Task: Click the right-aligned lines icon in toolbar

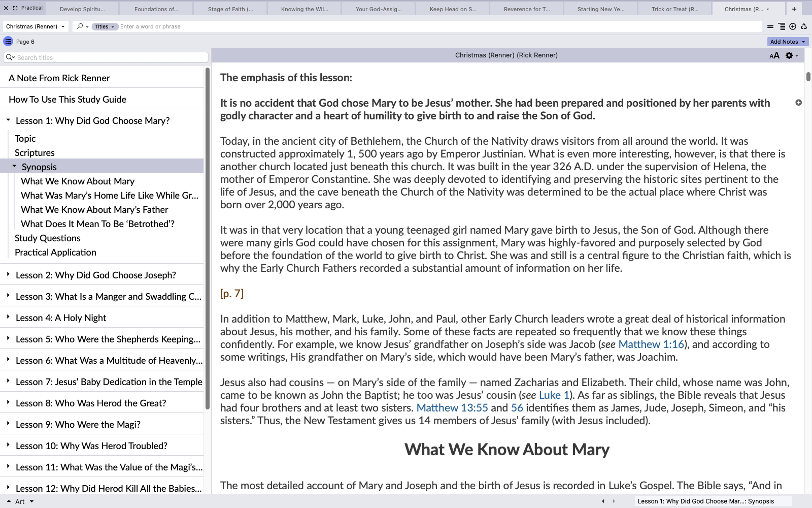Action: (782, 26)
